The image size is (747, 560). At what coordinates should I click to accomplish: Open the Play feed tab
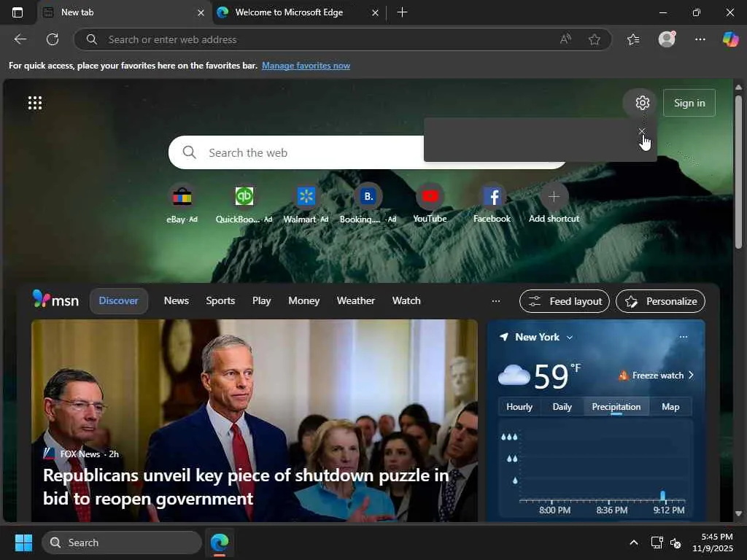tap(262, 301)
